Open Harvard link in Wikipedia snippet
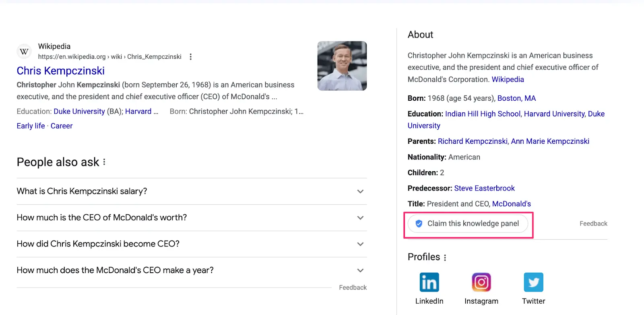The image size is (644, 315). coord(138,112)
